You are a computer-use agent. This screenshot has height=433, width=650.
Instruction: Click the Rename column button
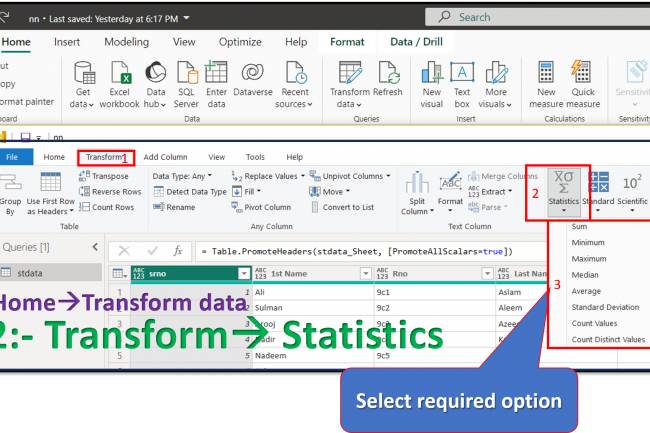(174, 207)
